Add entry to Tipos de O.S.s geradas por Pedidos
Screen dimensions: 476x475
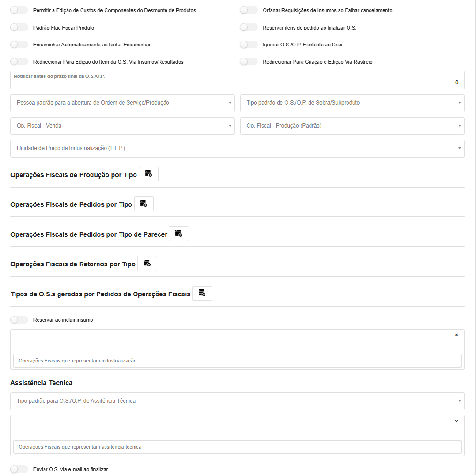click(x=202, y=293)
